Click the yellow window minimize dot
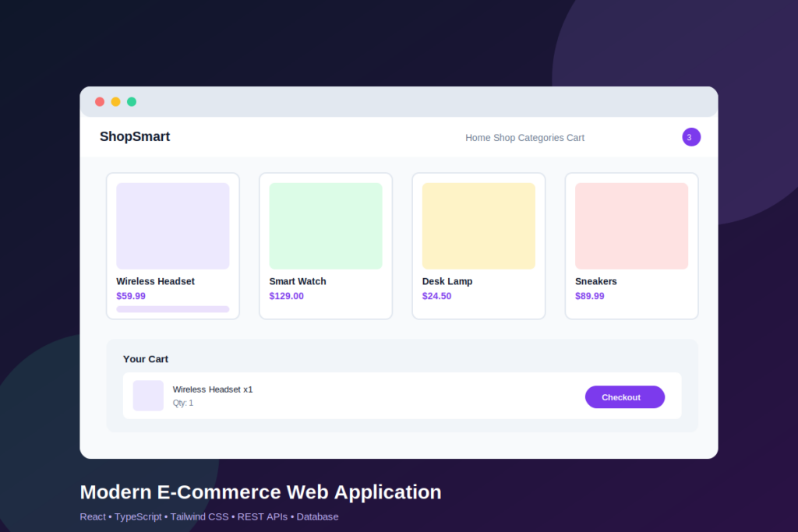Image resolution: width=798 pixels, height=532 pixels. tap(115, 102)
